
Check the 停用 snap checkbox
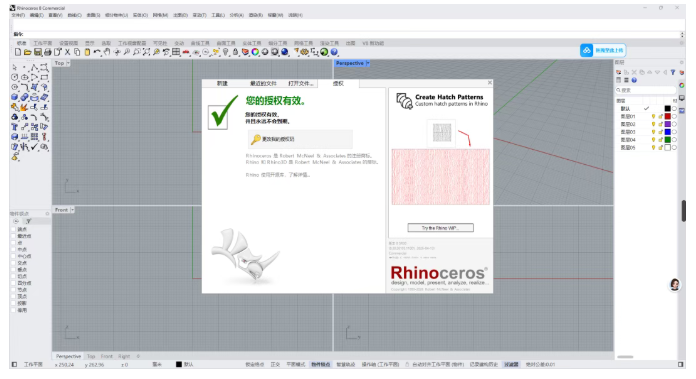tap(13, 310)
